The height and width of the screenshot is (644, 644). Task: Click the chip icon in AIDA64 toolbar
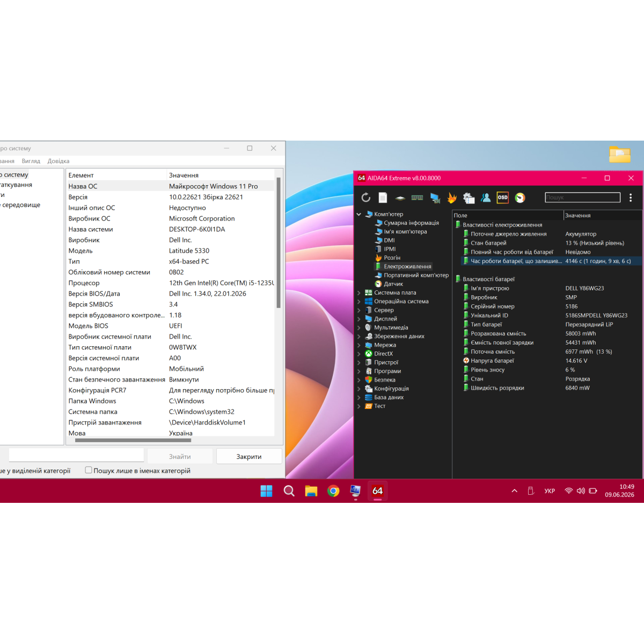tap(400, 198)
